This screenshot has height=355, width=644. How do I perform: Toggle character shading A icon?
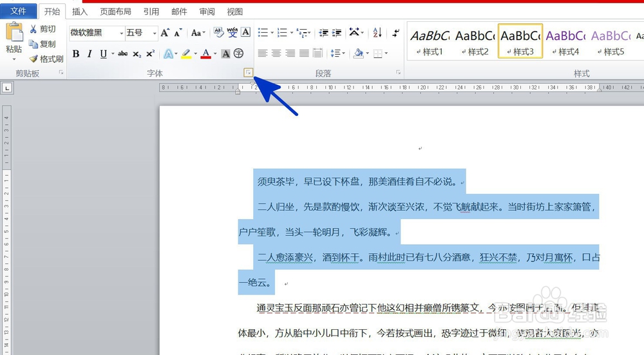click(x=225, y=54)
